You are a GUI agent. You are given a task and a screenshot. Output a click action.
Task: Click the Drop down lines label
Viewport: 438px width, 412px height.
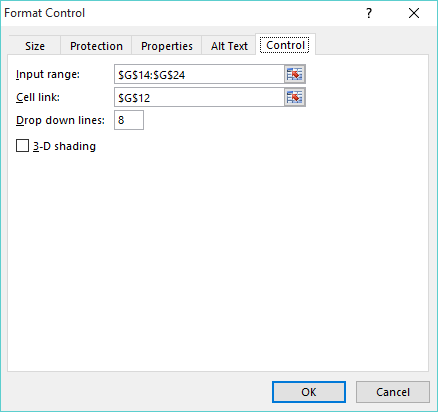coord(60,120)
